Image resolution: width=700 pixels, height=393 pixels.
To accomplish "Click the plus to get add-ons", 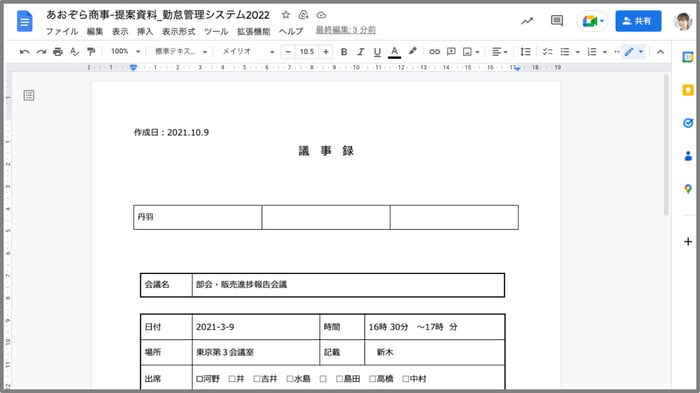I will point(688,242).
